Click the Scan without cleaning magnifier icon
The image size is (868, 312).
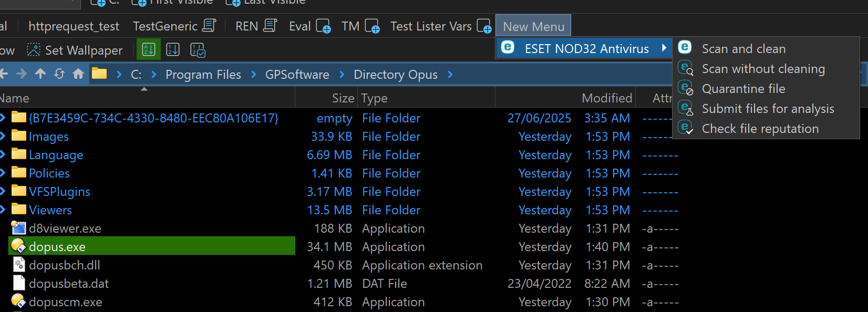[685, 68]
